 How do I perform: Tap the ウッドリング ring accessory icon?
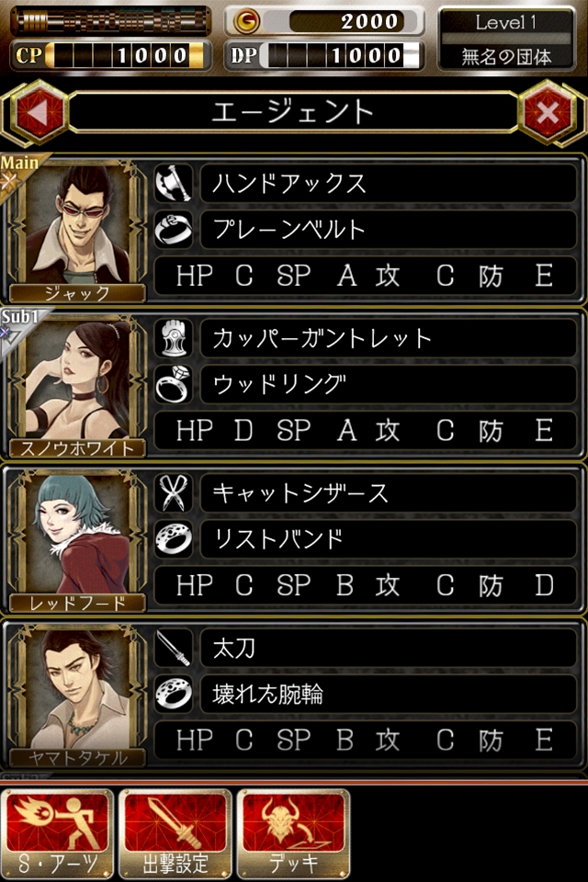[174, 384]
